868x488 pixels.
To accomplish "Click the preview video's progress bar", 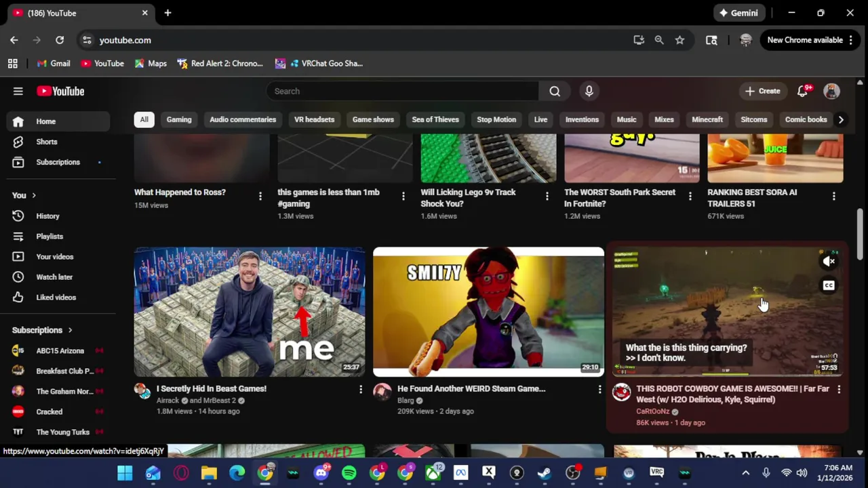I will [x=728, y=375].
